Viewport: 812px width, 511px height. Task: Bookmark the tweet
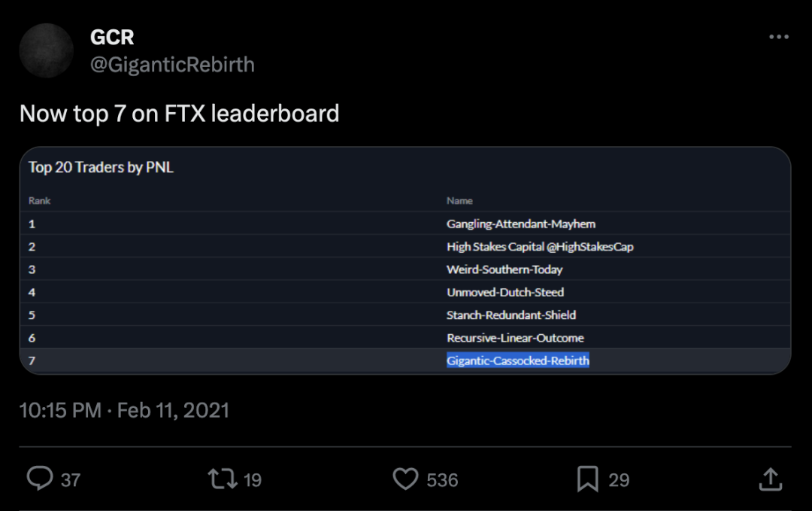click(x=587, y=479)
